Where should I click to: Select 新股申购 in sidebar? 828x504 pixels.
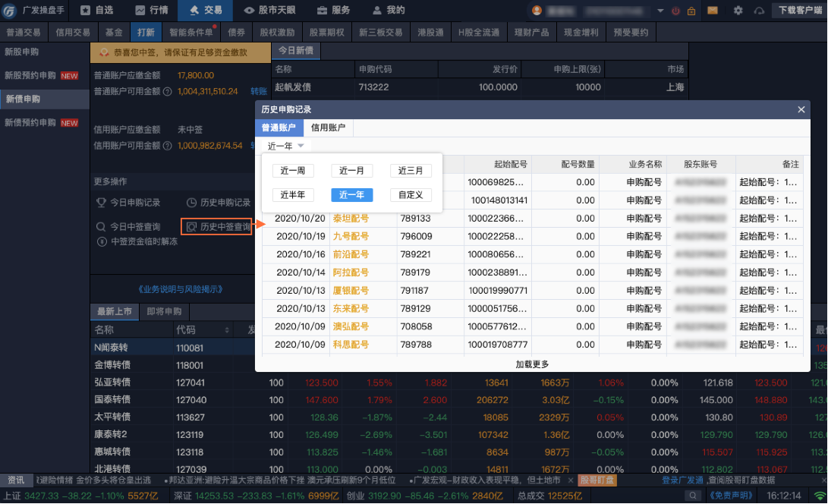pyautogui.click(x=22, y=52)
